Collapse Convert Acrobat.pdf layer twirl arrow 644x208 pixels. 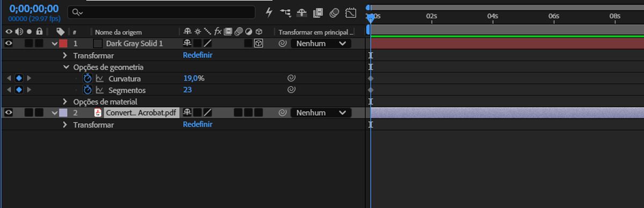55,113
